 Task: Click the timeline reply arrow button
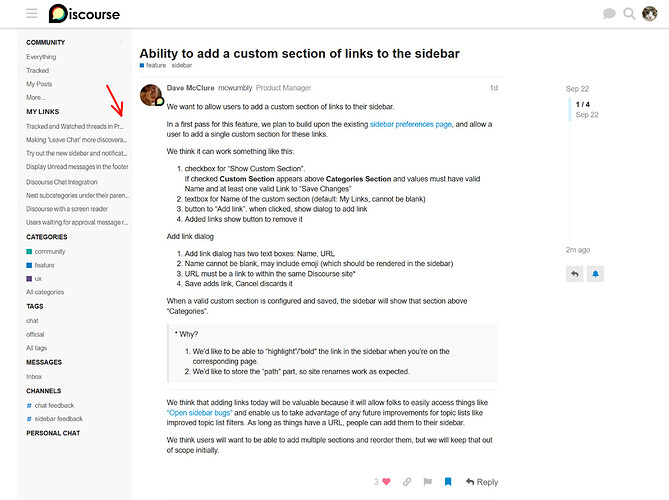[x=575, y=274]
